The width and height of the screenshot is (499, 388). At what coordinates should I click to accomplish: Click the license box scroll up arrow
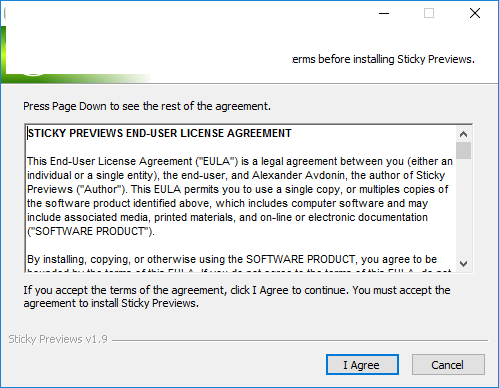pos(463,134)
